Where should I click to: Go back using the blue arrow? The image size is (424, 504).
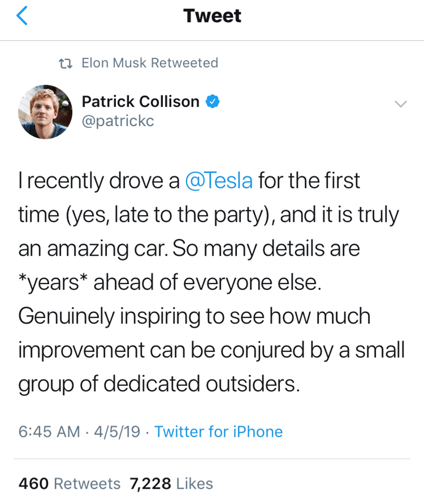(x=22, y=16)
